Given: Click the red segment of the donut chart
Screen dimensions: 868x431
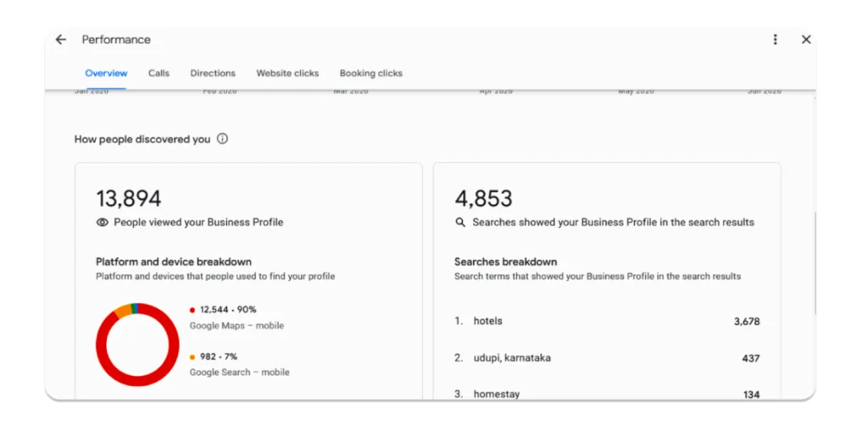Looking at the screenshot, I should point(138,379).
